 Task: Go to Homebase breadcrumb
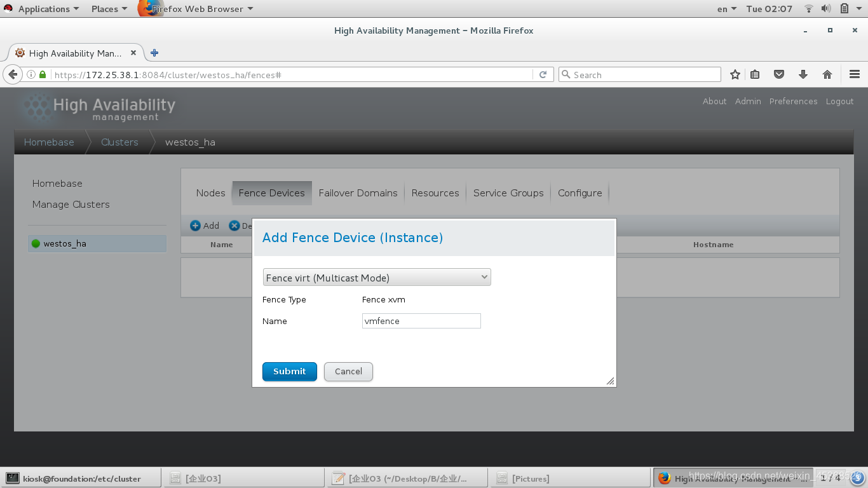tap(49, 142)
